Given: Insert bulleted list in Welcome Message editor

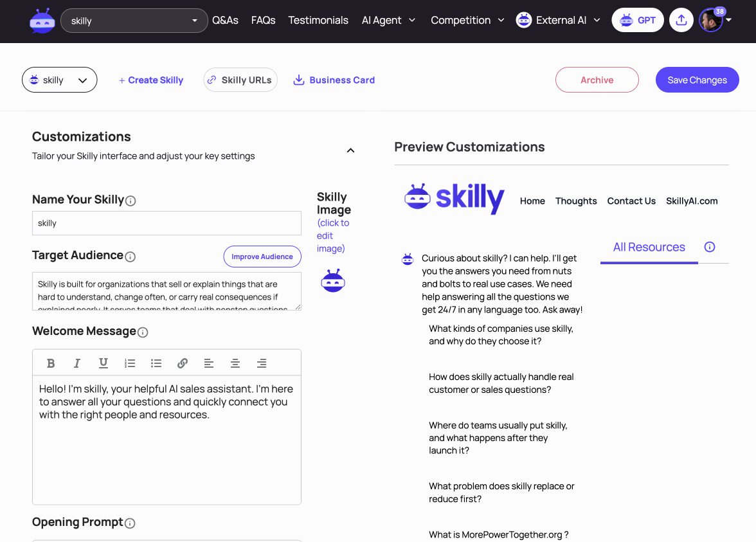Looking at the screenshot, I should click(156, 363).
